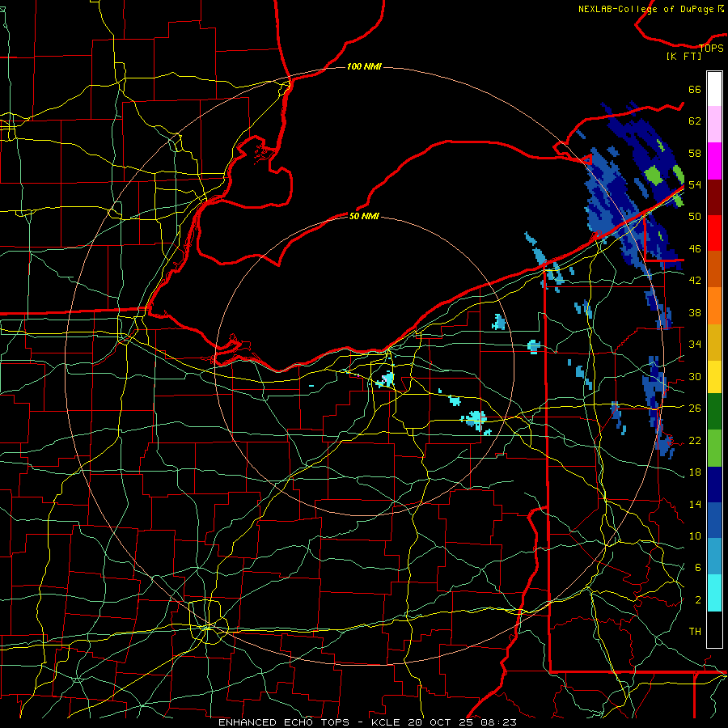Viewport: 728px width, 728px height.
Task: Click the dark red (maroon) legend swatch
Action: [714, 197]
